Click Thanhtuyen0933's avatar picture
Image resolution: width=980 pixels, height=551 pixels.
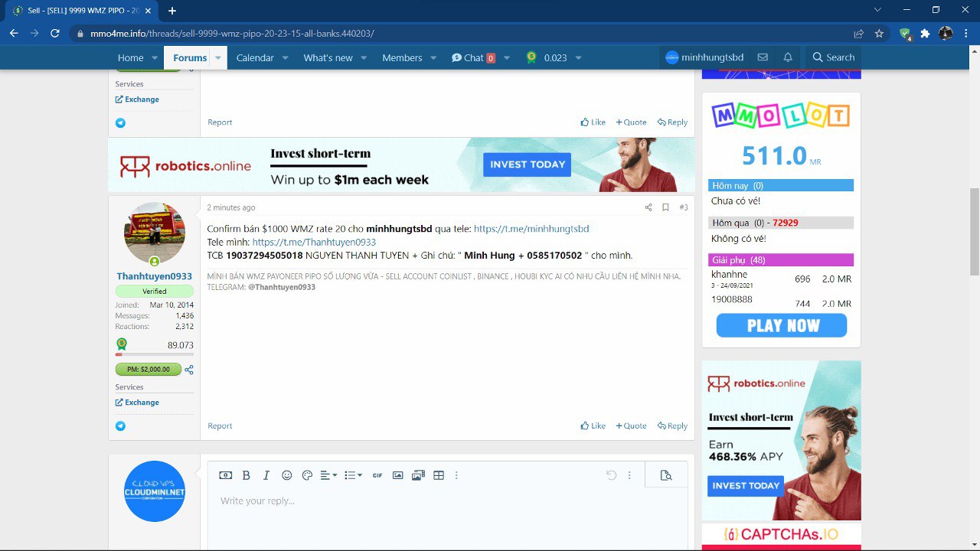pyautogui.click(x=155, y=233)
